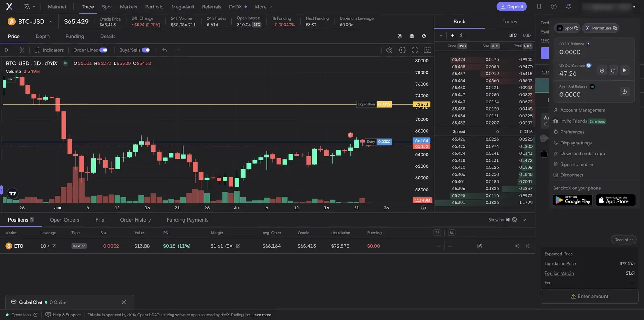This screenshot has height=320, width=644.
Task: Open the Order History tab
Action: [x=135, y=220]
